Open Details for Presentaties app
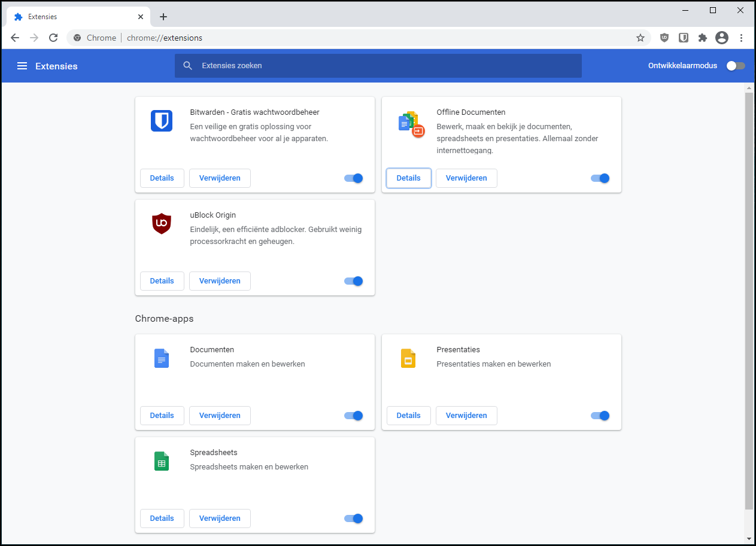 [x=409, y=416]
